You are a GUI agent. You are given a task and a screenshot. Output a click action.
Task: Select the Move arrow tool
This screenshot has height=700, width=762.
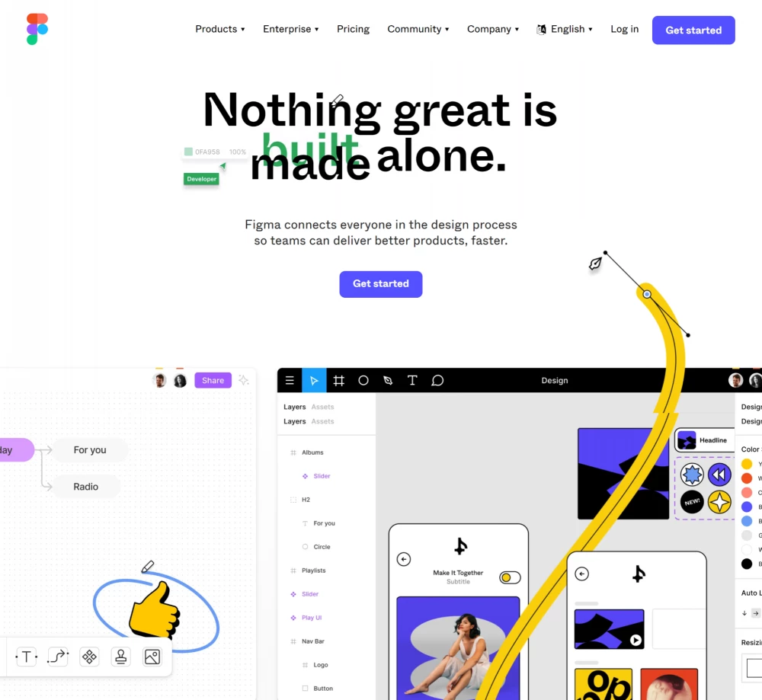pyautogui.click(x=314, y=380)
